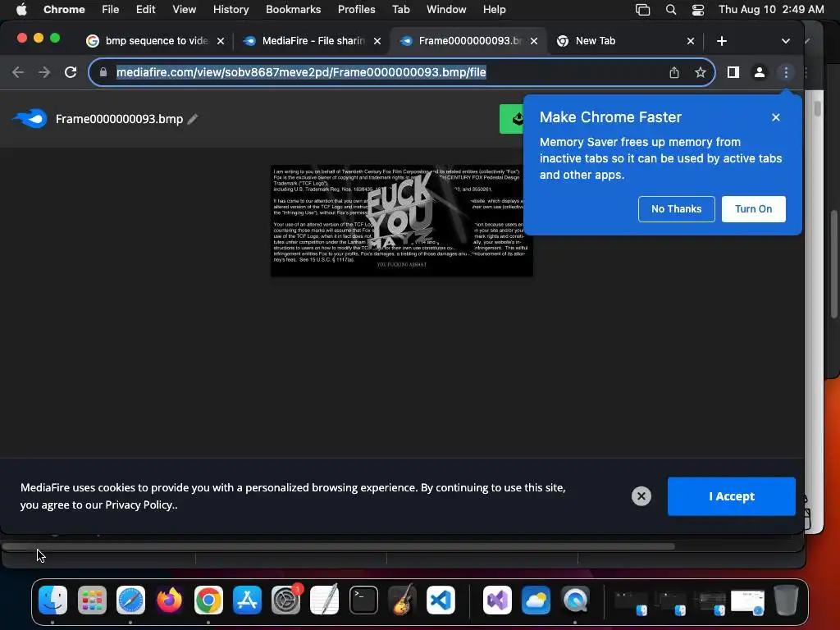Click the green download button

[x=512, y=118]
